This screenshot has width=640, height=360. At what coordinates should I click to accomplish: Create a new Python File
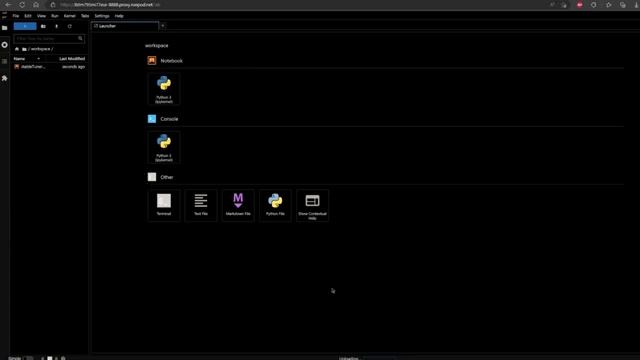click(275, 205)
